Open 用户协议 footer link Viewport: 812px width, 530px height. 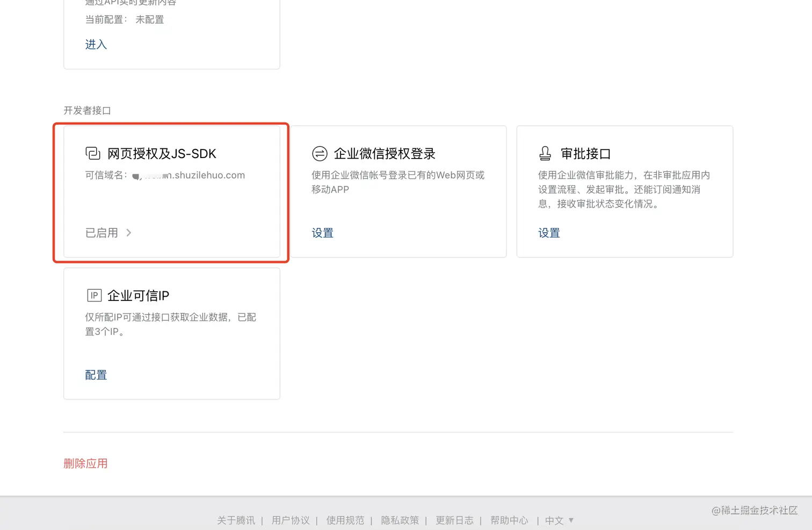click(291, 520)
